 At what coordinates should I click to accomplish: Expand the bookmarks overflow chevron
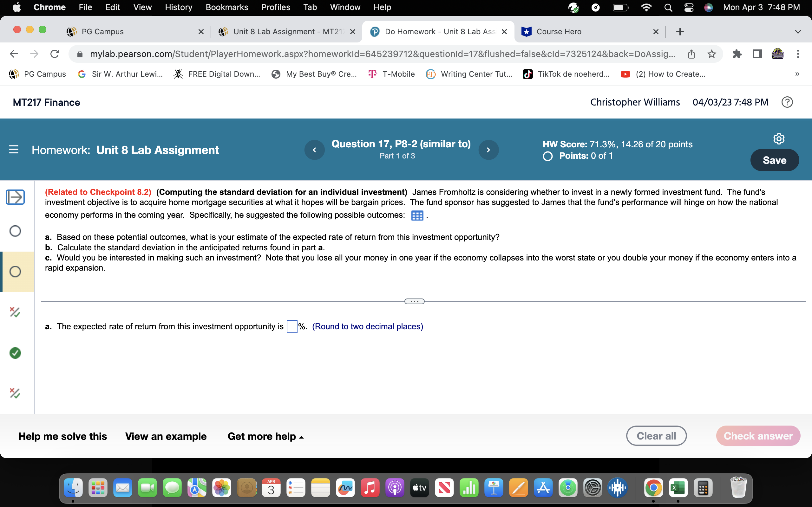click(x=797, y=74)
